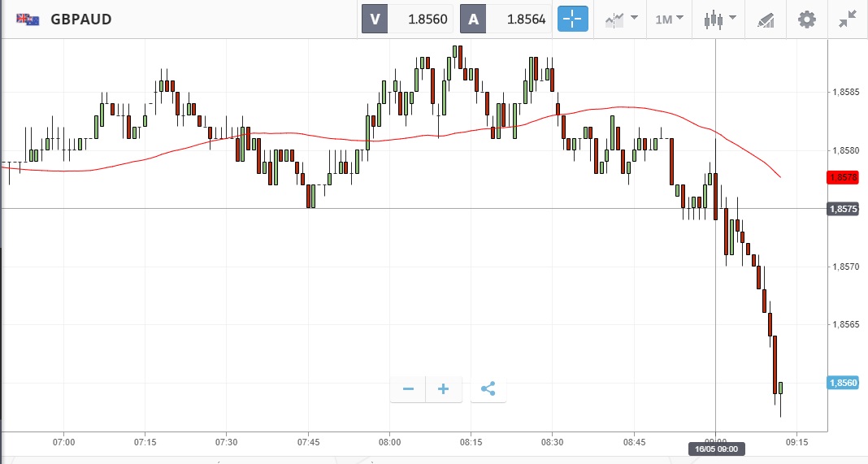Screen dimensions: 868x464
Task: Zoom in with the plus button
Action: [x=444, y=389]
